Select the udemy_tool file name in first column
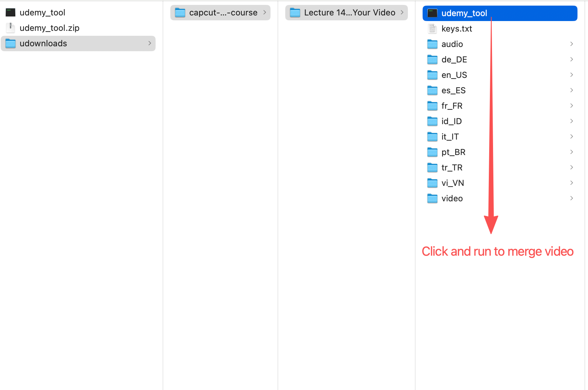588x390 pixels. click(42, 13)
